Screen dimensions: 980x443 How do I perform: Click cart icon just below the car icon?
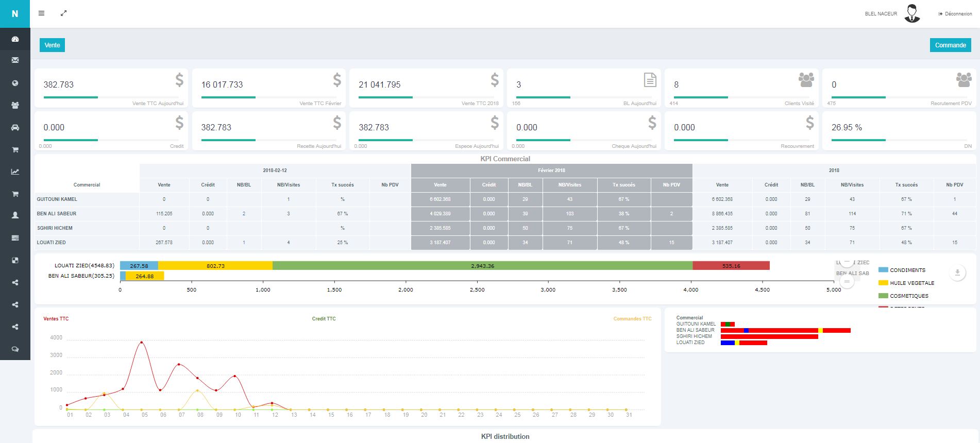[15, 149]
